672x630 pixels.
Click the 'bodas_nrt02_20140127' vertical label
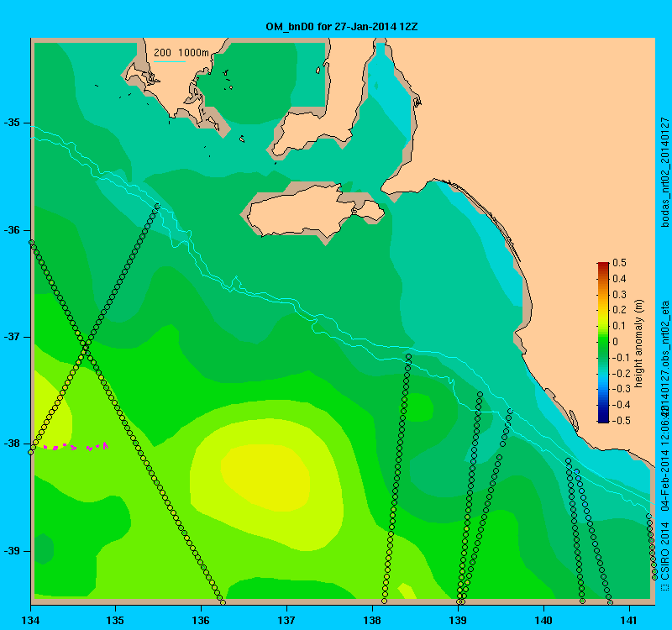pos(664,172)
